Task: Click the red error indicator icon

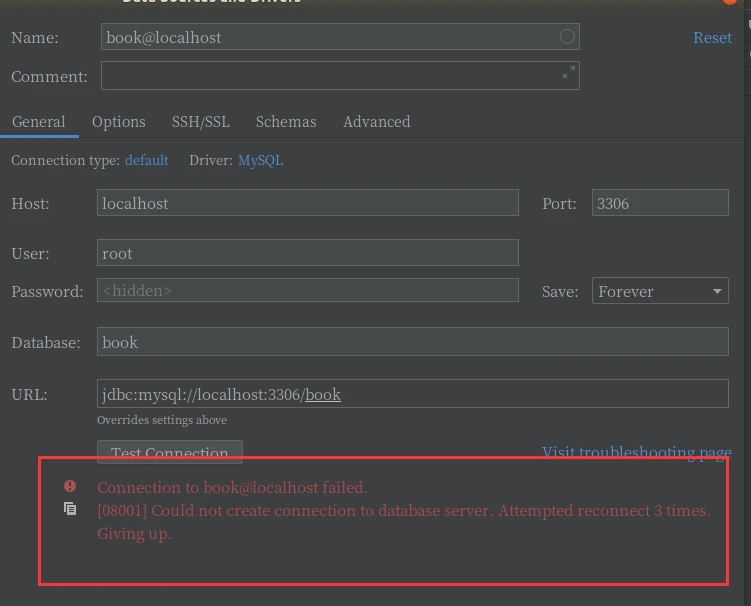Action: click(70, 486)
